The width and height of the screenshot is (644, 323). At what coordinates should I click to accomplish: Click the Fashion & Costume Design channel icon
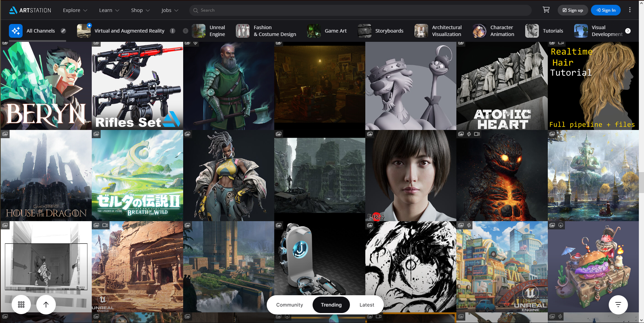coord(243,31)
